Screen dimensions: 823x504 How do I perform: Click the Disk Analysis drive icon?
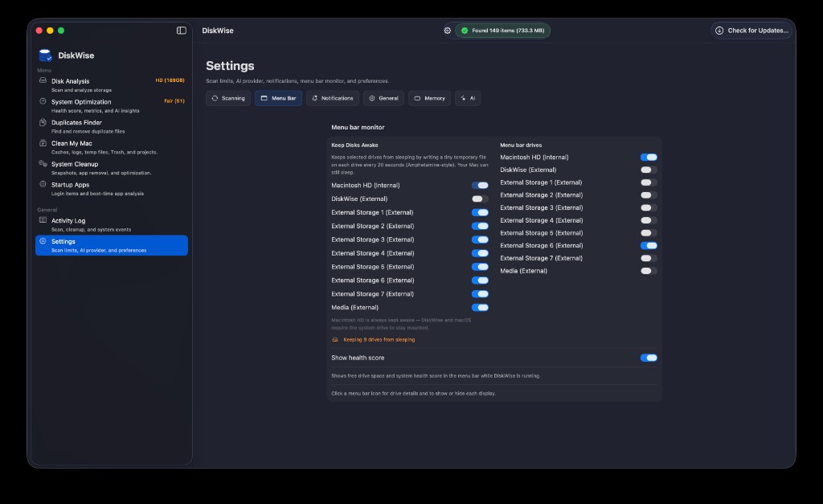pos(43,80)
